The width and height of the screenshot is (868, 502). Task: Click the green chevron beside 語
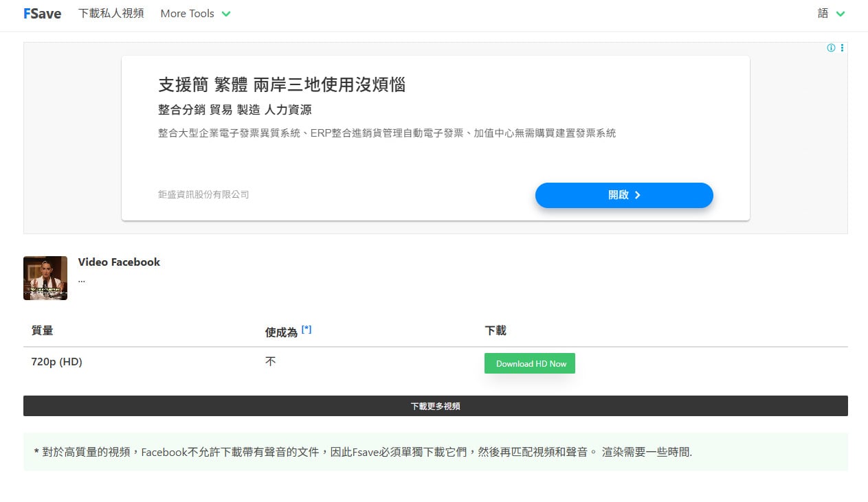coord(841,13)
